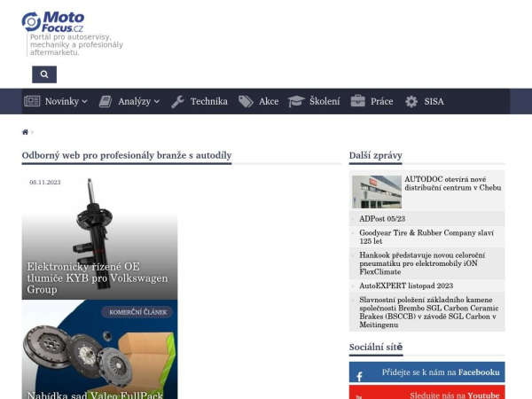
Task: Click the MotoFocus.cz logo
Action: 53,21
